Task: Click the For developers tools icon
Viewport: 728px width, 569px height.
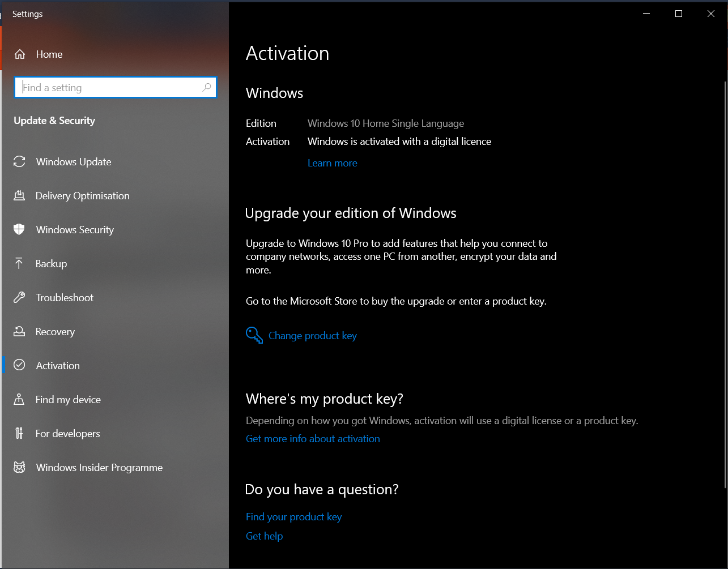Action: click(19, 434)
